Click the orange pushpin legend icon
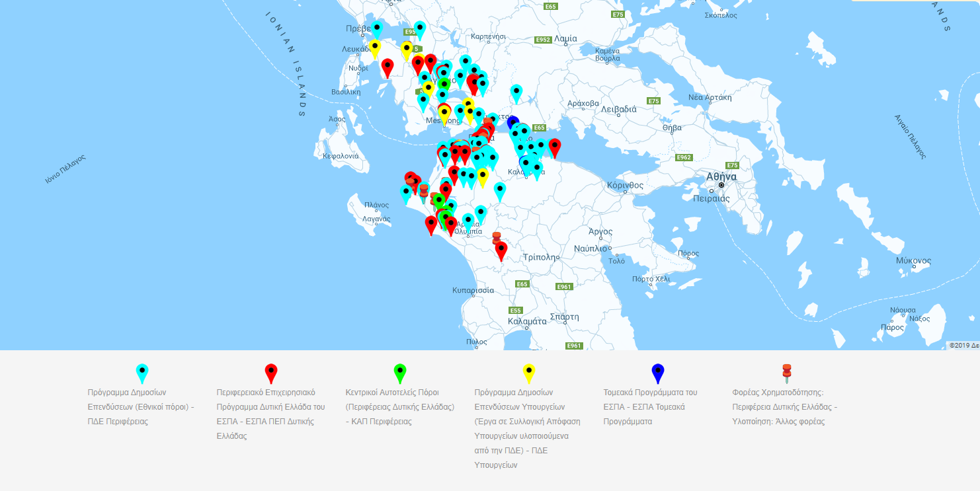Screen dimensions: 980x491 786,373
